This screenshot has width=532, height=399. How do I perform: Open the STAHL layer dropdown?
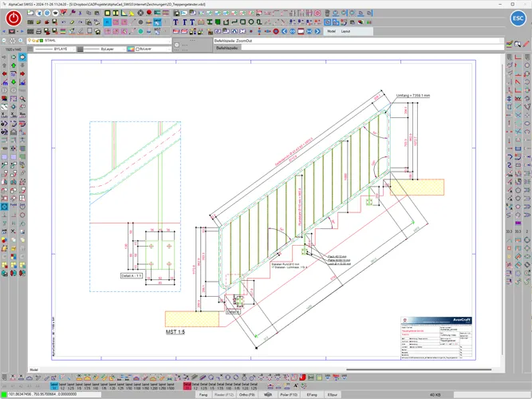click(104, 40)
